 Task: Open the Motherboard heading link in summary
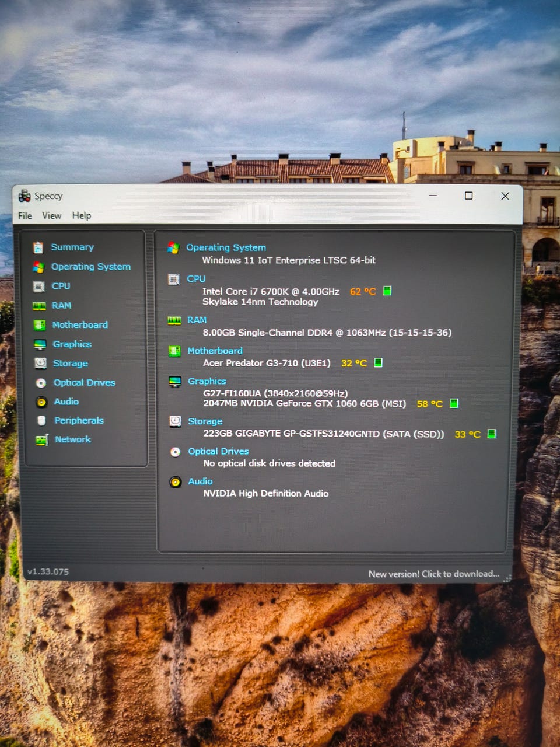point(215,351)
